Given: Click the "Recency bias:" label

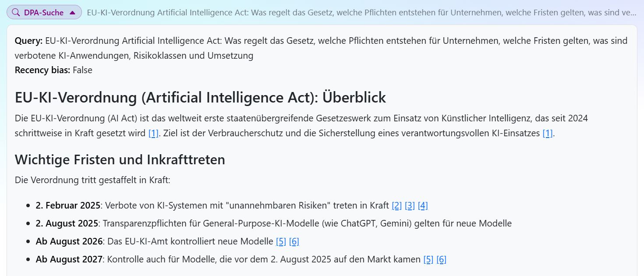Looking at the screenshot, I should click(x=42, y=70).
